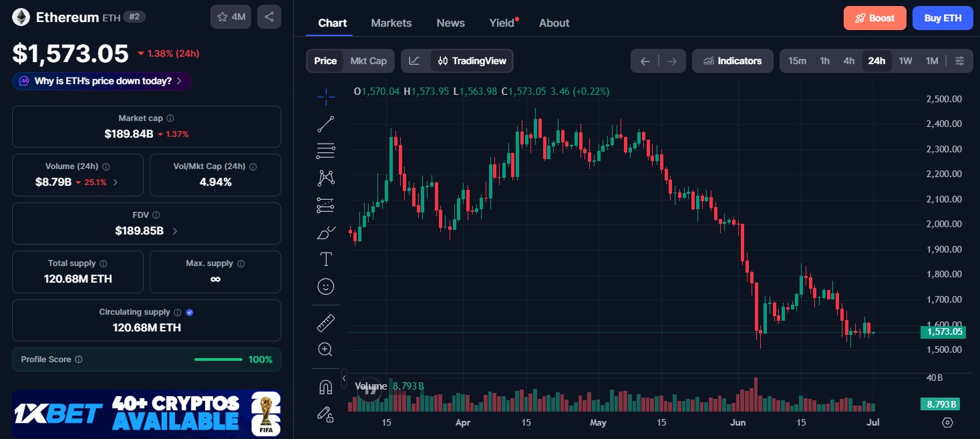Open the 1XBET cryptos advertisement banner
Viewport: 980px width, 439px height.
[146, 414]
